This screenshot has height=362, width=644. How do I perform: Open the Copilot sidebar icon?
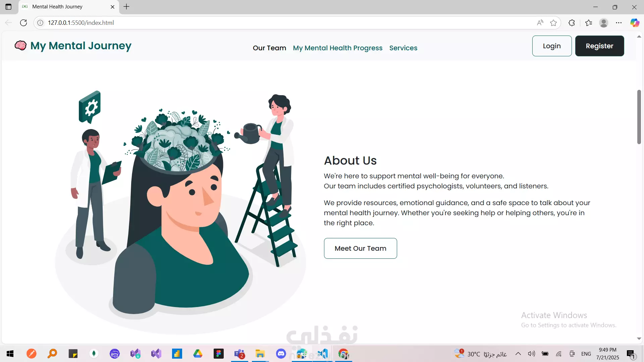pos(635,23)
